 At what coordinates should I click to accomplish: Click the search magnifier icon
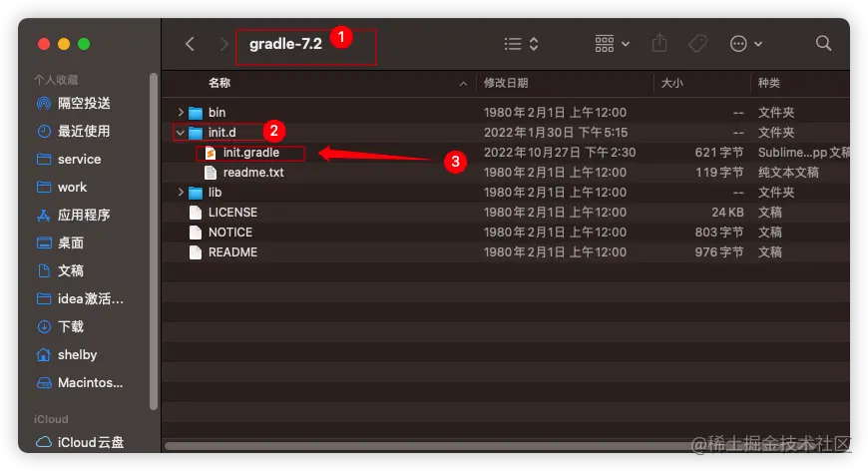pos(823,43)
